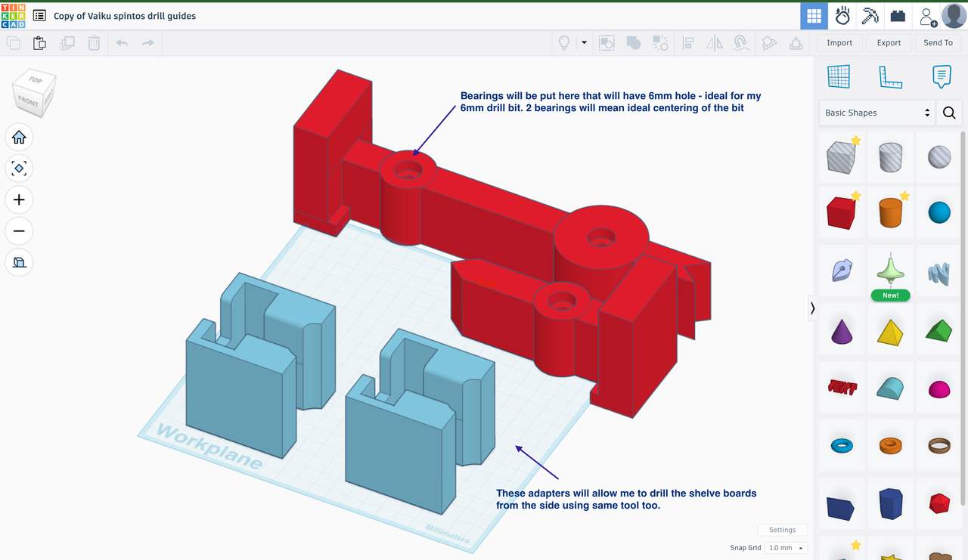
Task: Select the Ruler tool in the right panel
Action: pos(890,76)
